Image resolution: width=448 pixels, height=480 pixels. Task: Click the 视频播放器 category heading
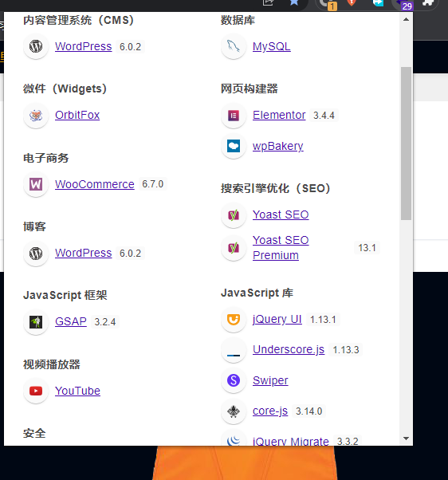click(x=52, y=364)
